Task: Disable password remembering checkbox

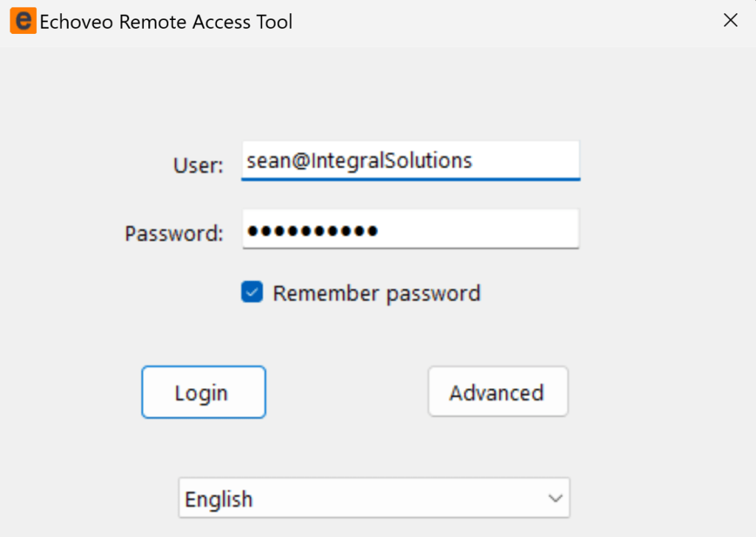Action: [x=251, y=292]
